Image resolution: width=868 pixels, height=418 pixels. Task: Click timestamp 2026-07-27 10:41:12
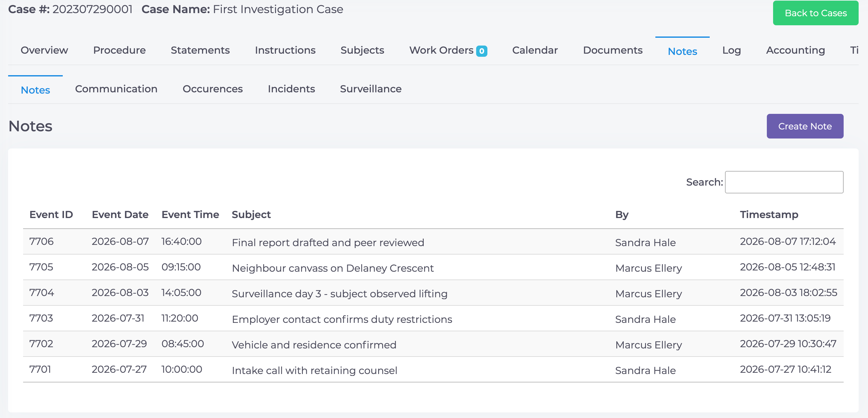tap(786, 370)
